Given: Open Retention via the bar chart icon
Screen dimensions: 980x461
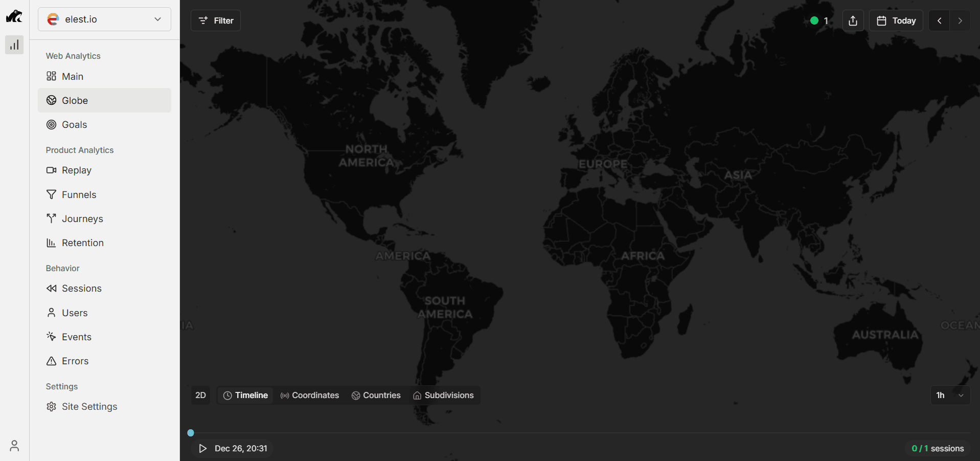Looking at the screenshot, I should pos(51,243).
